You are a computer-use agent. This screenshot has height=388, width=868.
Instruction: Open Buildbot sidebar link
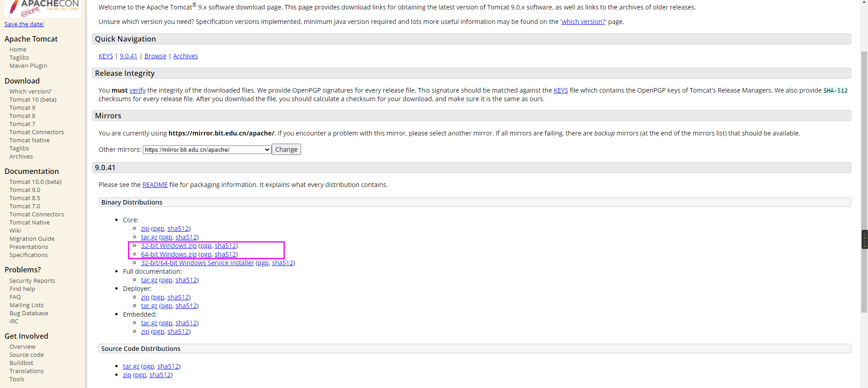point(21,363)
